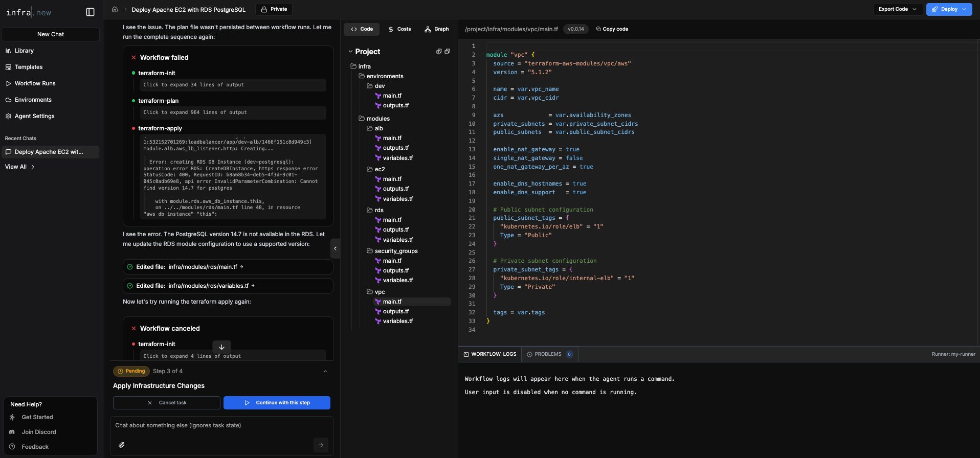Image resolution: width=980 pixels, height=458 pixels.
Task: Click the send message arrow
Action: (x=321, y=445)
